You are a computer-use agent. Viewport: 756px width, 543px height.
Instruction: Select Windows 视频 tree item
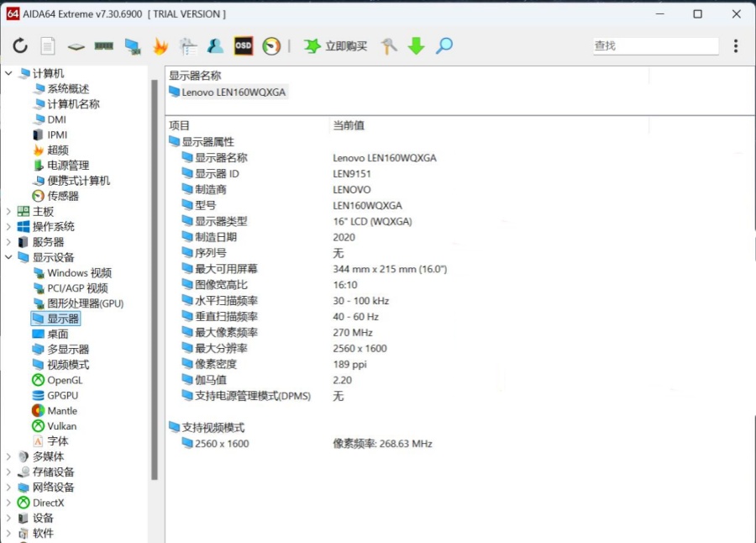(x=72, y=272)
